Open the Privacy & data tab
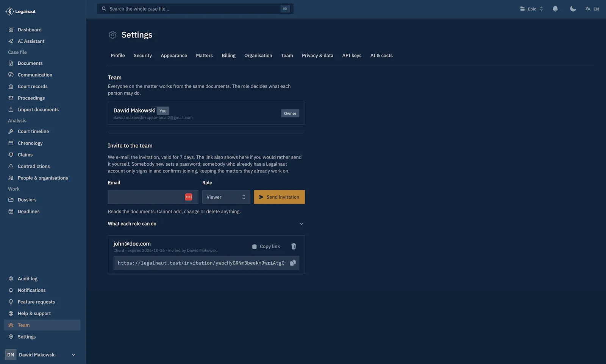606x364 pixels. pyautogui.click(x=317, y=56)
